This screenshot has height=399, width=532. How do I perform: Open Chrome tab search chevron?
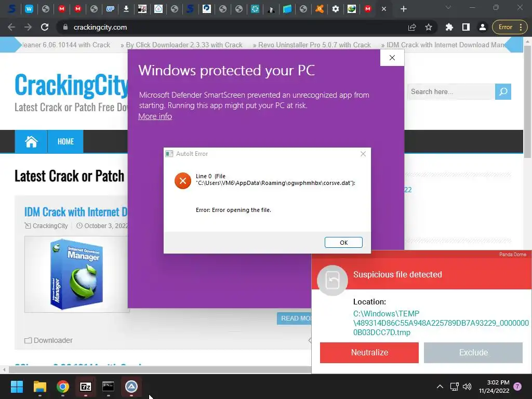tap(448, 7)
